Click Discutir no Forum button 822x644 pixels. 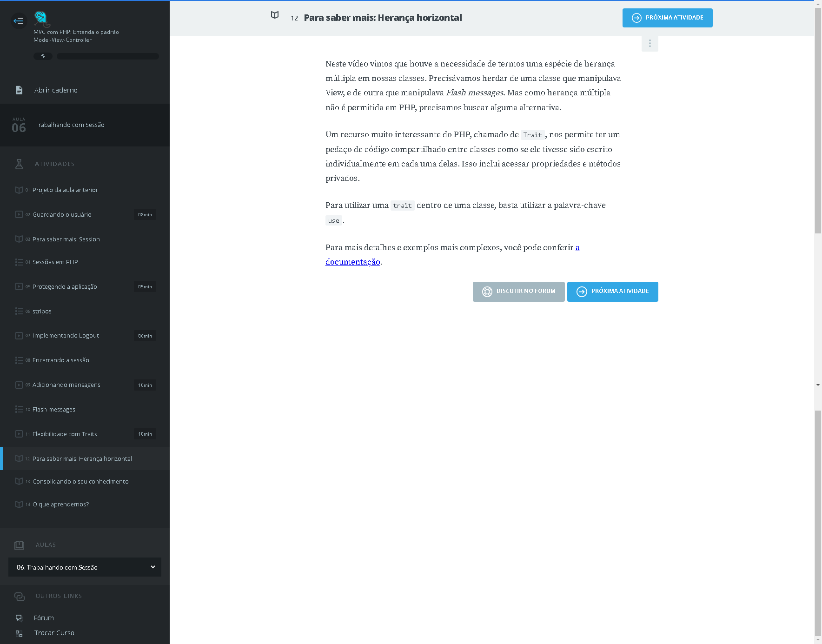point(518,292)
